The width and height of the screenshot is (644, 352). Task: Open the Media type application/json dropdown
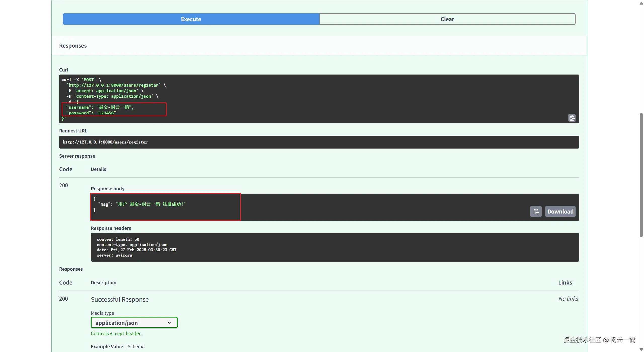[134, 323]
